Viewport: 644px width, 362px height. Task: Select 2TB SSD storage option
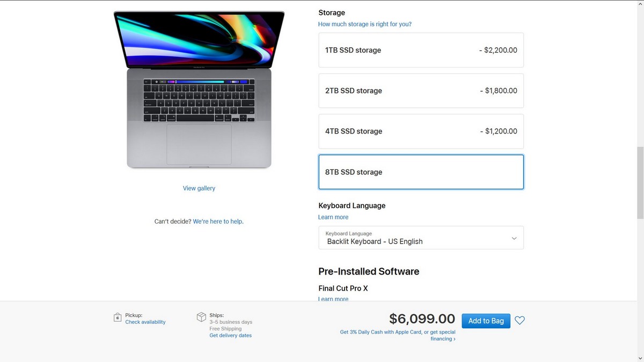pyautogui.click(x=421, y=91)
